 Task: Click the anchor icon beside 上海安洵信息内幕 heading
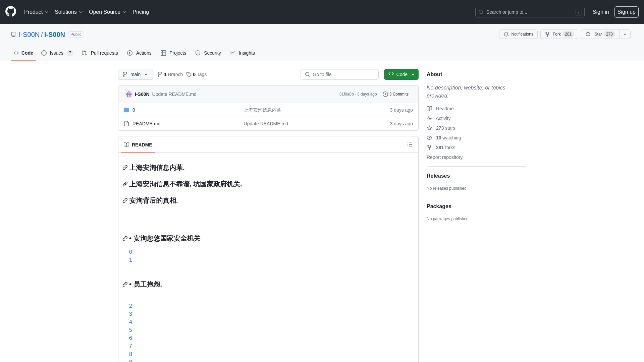point(125,168)
